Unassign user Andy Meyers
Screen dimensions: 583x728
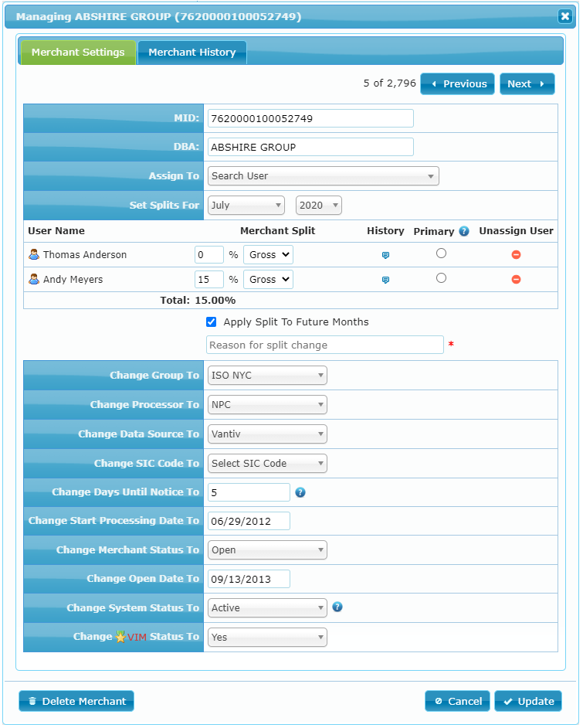tap(517, 280)
